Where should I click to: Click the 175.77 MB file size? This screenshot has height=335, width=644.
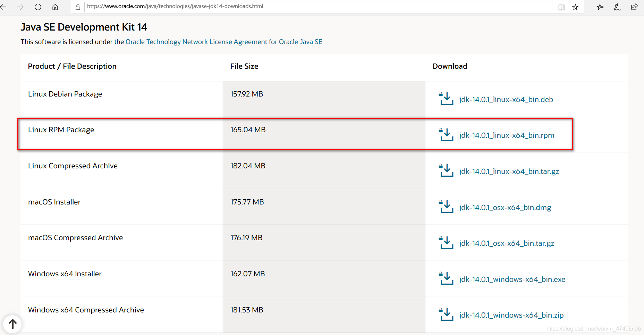[x=247, y=202]
